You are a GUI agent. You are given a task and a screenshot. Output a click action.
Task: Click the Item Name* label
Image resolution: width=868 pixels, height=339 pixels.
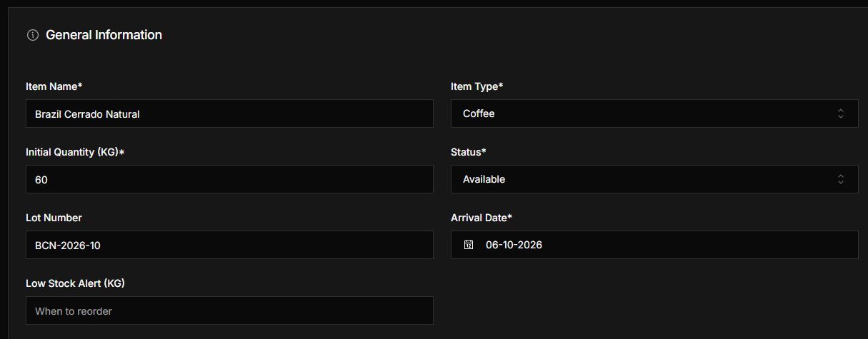pos(54,86)
